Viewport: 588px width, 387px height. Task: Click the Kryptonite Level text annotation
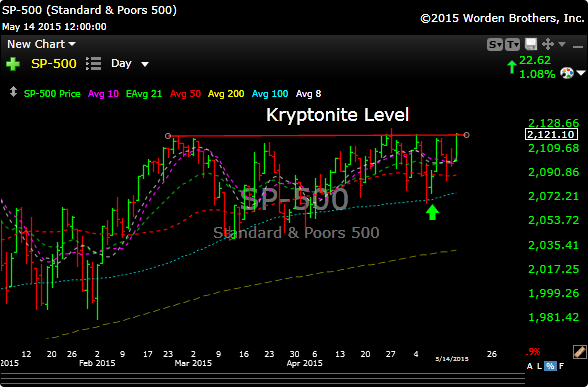338,115
